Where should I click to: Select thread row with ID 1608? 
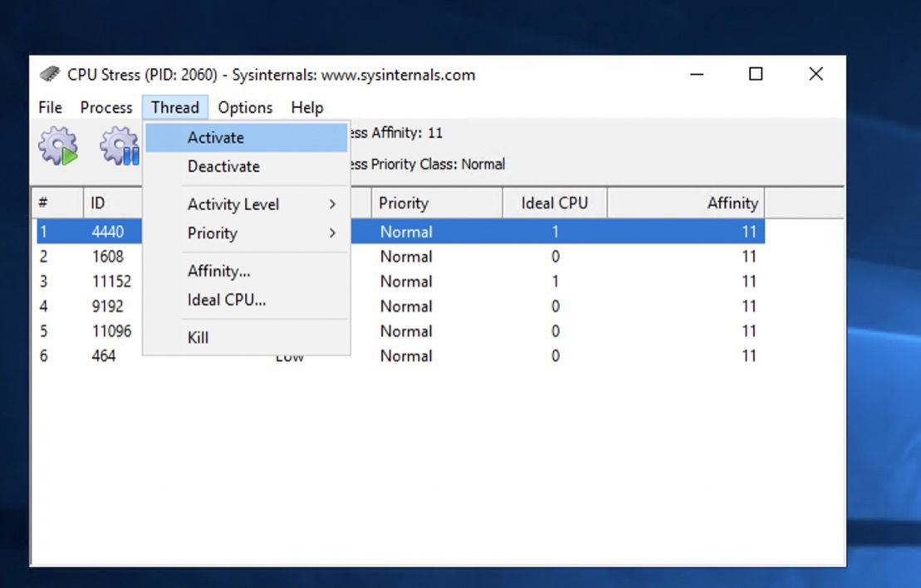400,257
